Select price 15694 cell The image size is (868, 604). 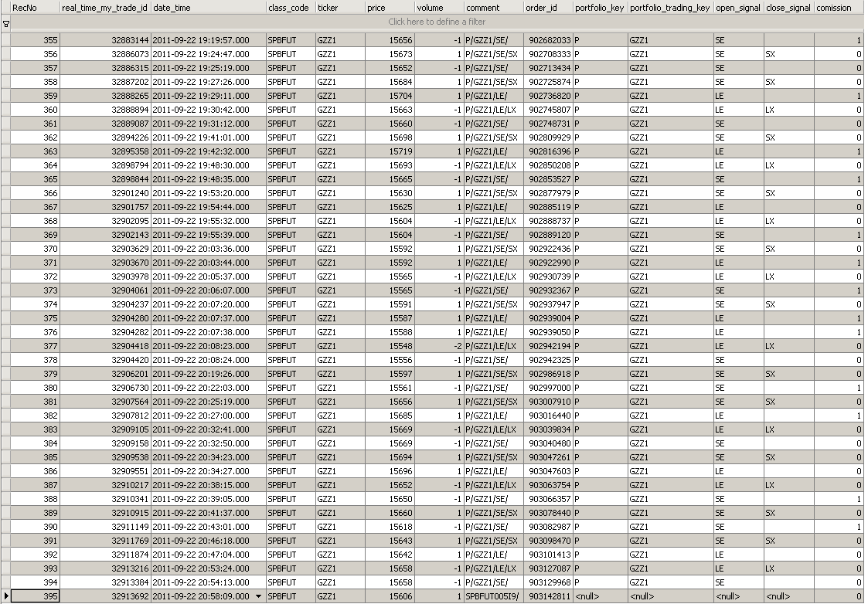coord(390,457)
